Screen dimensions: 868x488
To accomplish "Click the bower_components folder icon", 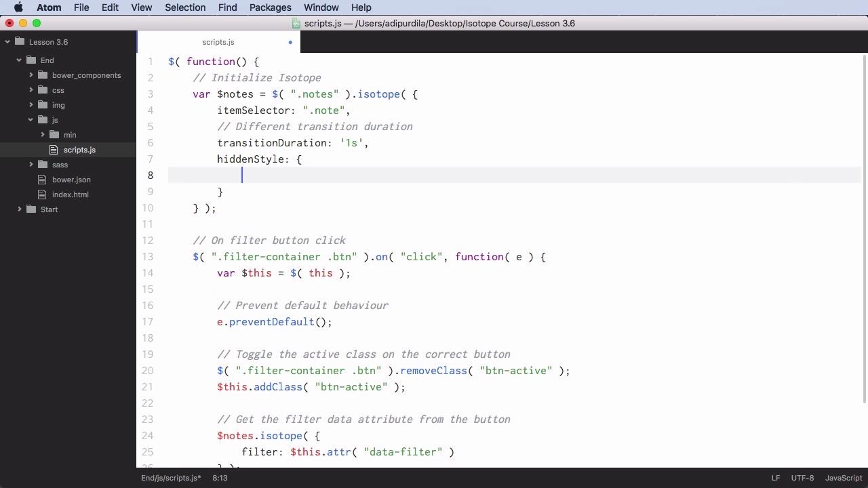I will tap(43, 75).
